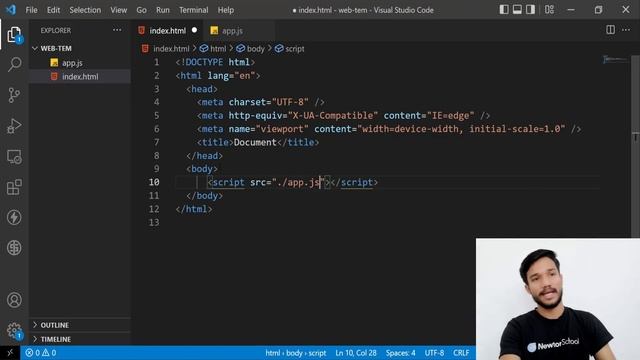Open the Help menu
This screenshot has width=640, height=360.
(x=226, y=10)
